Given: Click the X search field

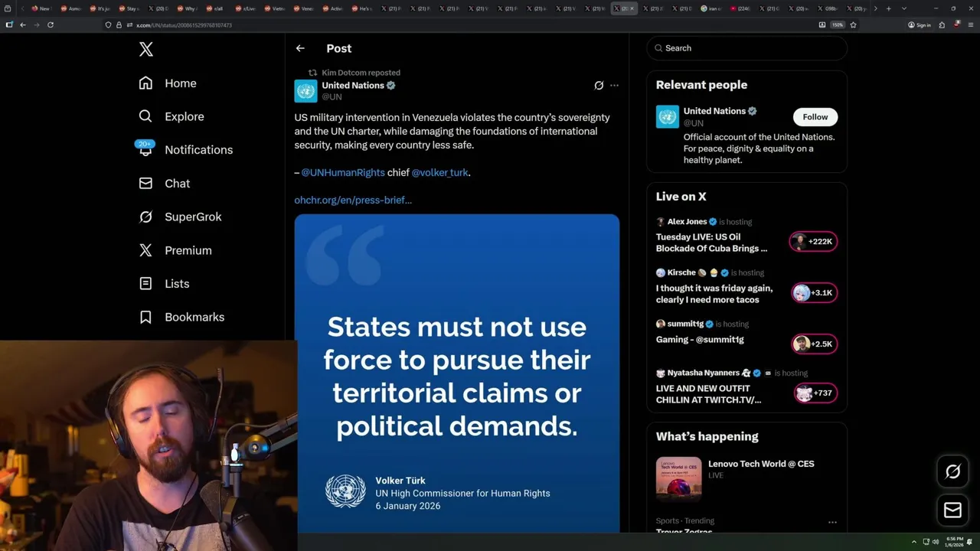Looking at the screenshot, I should tap(747, 48).
